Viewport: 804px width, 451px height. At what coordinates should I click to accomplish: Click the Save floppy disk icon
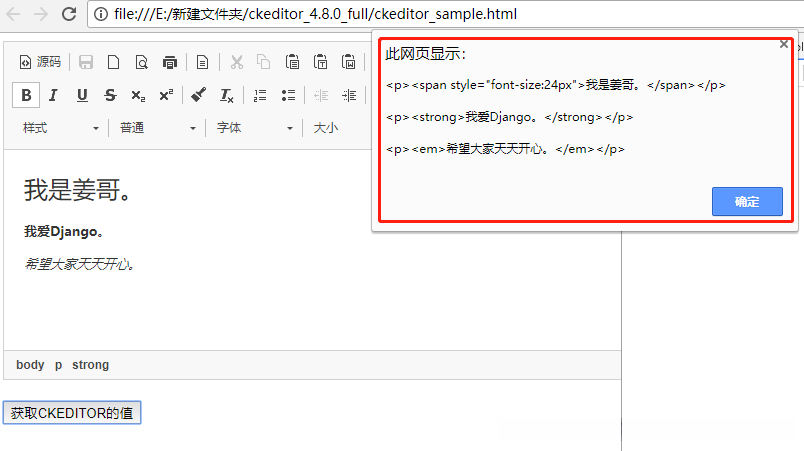[86, 62]
